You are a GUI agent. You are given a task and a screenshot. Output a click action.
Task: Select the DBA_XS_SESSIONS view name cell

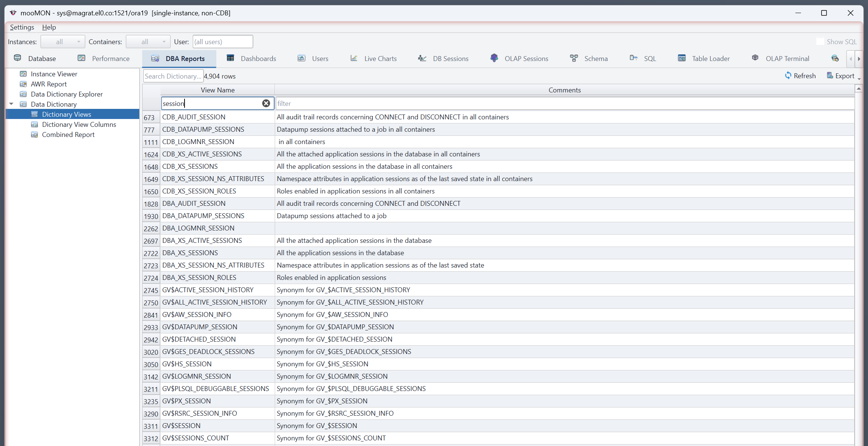217,253
